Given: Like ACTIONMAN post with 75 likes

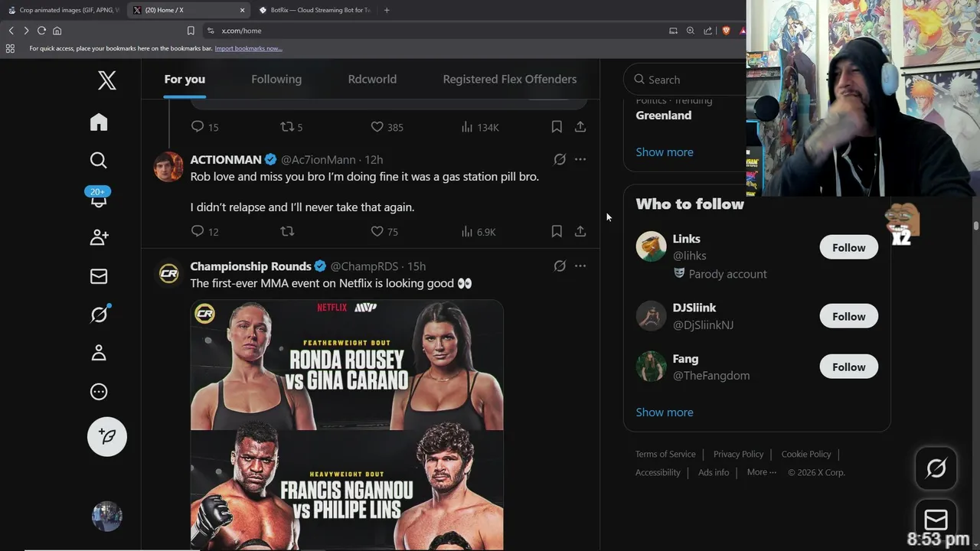Looking at the screenshot, I should tap(384, 231).
